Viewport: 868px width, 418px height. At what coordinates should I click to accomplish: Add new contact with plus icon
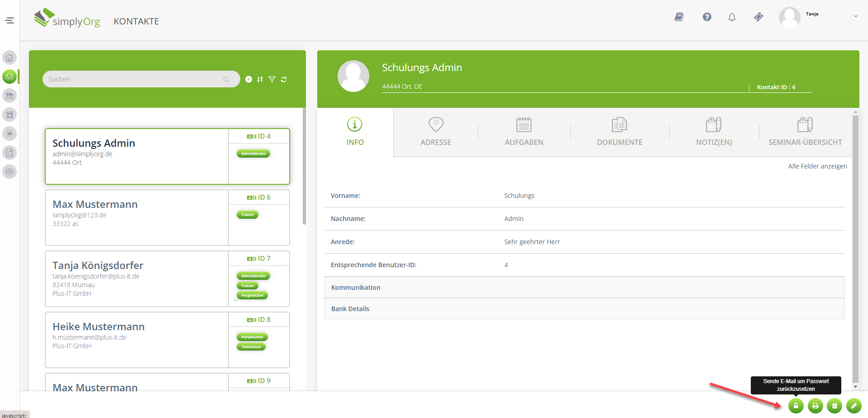pos(248,79)
